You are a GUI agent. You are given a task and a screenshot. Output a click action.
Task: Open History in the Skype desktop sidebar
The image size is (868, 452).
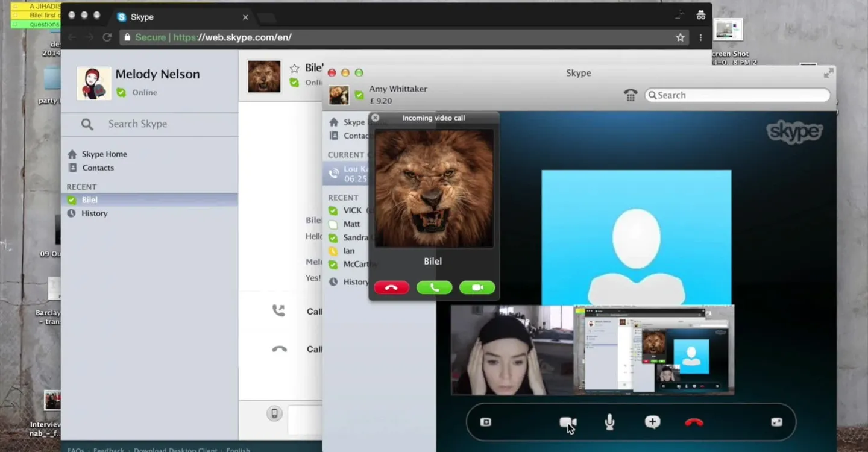[356, 281]
